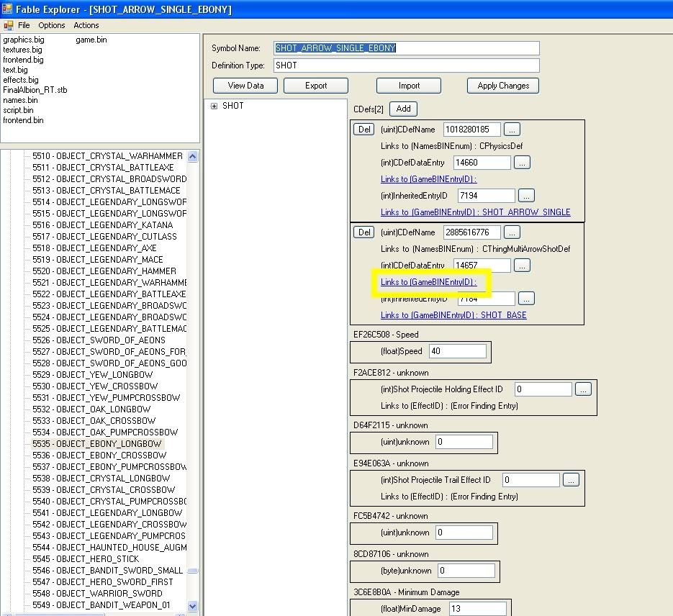This screenshot has height=616, width=673.
Task: Select frontend.big in the file list
Action: pos(23,60)
